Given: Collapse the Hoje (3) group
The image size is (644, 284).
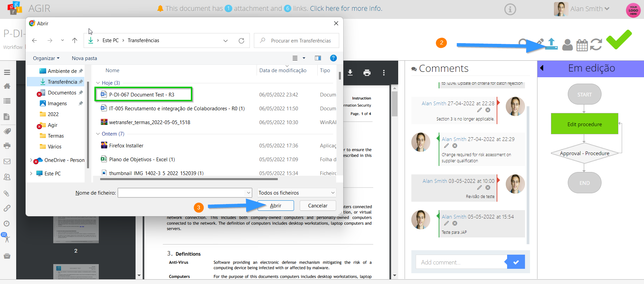Looking at the screenshot, I should 98,83.
